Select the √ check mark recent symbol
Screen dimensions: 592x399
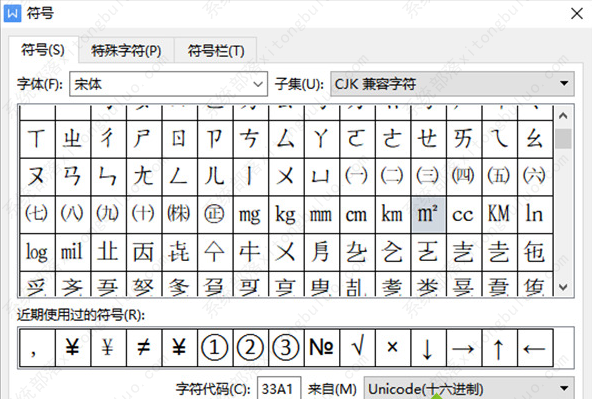pyautogui.click(x=357, y=348)
